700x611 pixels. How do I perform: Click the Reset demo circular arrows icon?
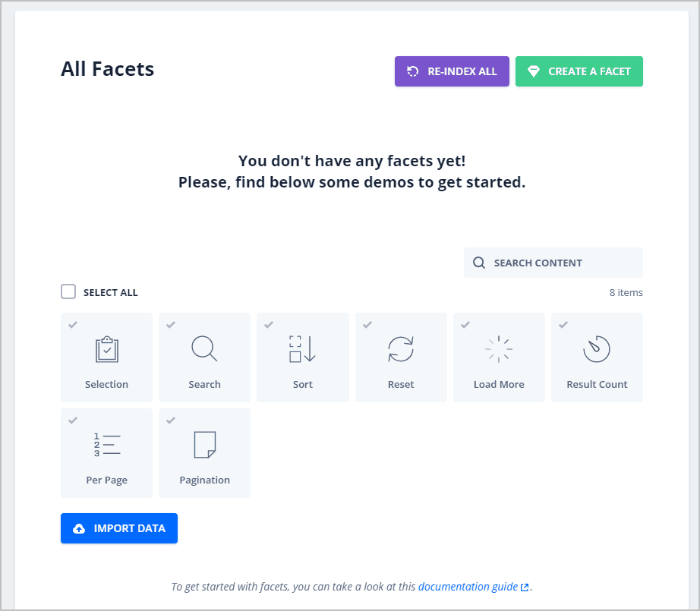coord(401,349)
